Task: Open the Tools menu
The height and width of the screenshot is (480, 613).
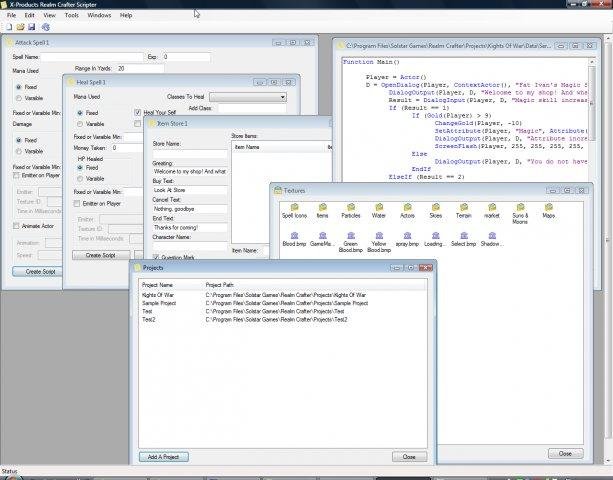Action: coord(72,15)
